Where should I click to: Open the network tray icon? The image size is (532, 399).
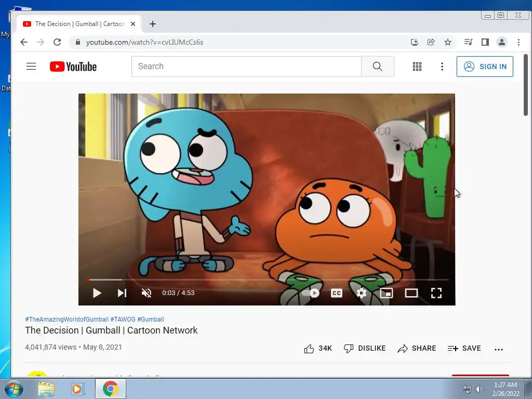467,389
